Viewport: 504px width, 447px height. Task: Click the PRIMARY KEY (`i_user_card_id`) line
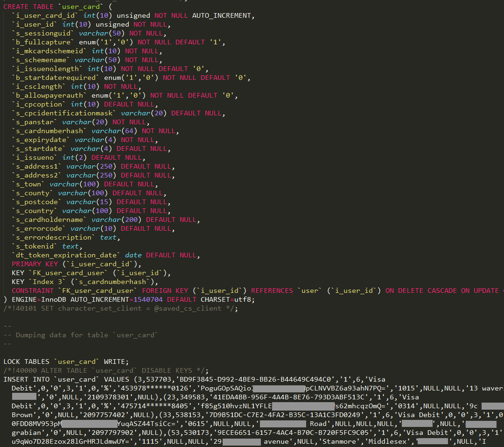pyautogui.click(x=77, y=264)
